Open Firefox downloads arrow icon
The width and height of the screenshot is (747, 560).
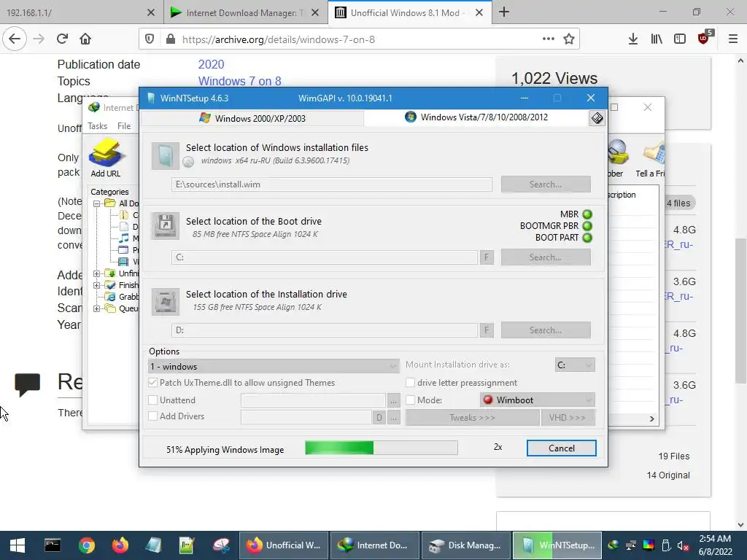632,39
